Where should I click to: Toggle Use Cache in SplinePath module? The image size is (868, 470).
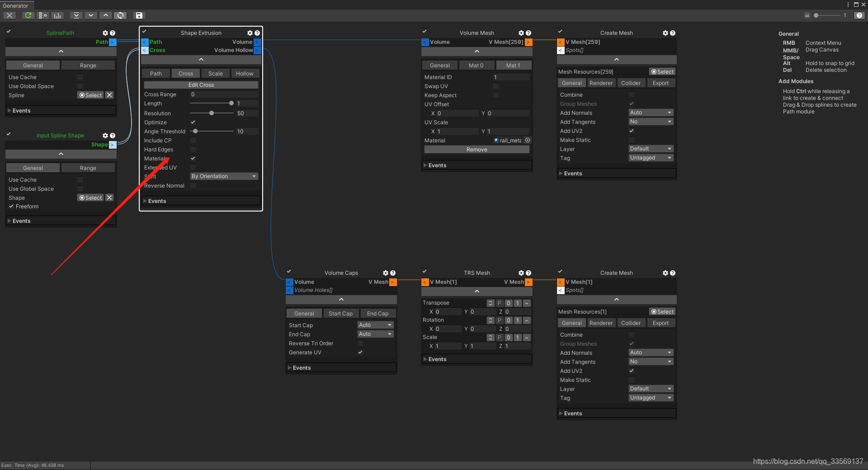(80, 77)
